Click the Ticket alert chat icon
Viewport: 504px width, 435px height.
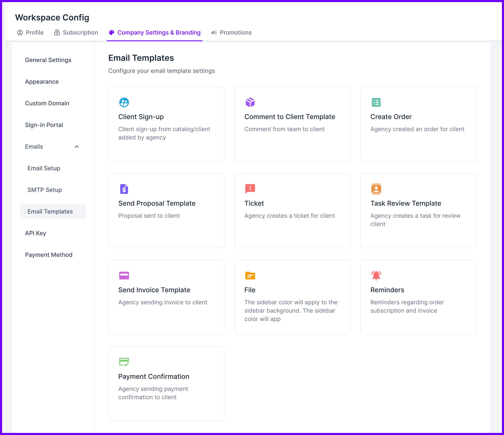tap(250, 189)
